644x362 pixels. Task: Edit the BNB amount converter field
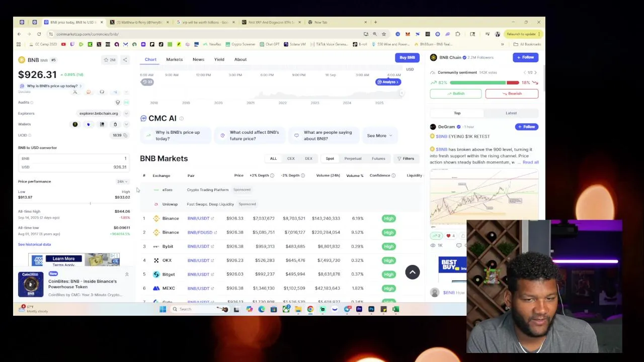[73, 158]
